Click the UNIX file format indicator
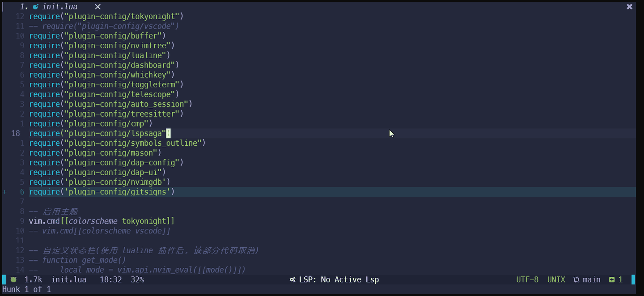 [x=556, y=279]
